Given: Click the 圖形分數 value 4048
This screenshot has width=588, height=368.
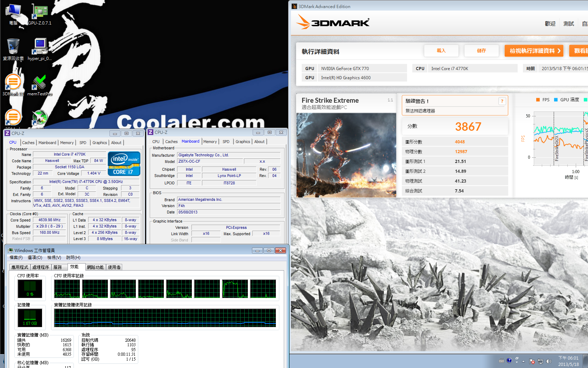Looking at the screenshot, I should click(460, 142).
